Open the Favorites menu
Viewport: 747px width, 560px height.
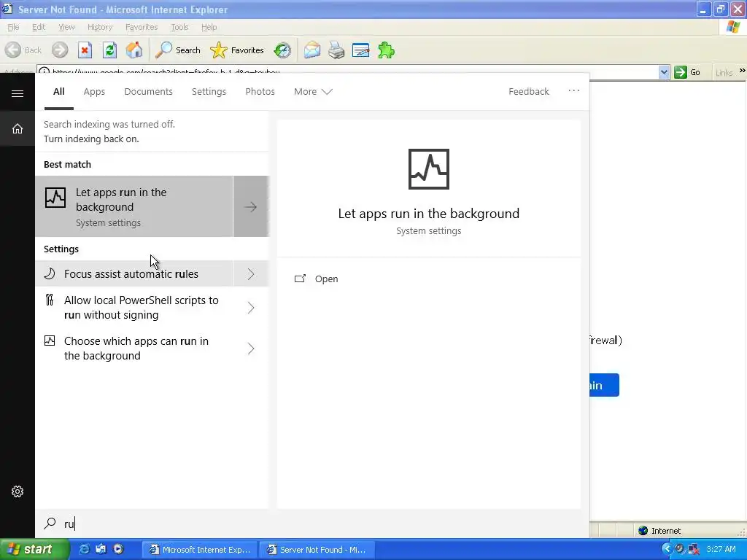tap(142, 27)
